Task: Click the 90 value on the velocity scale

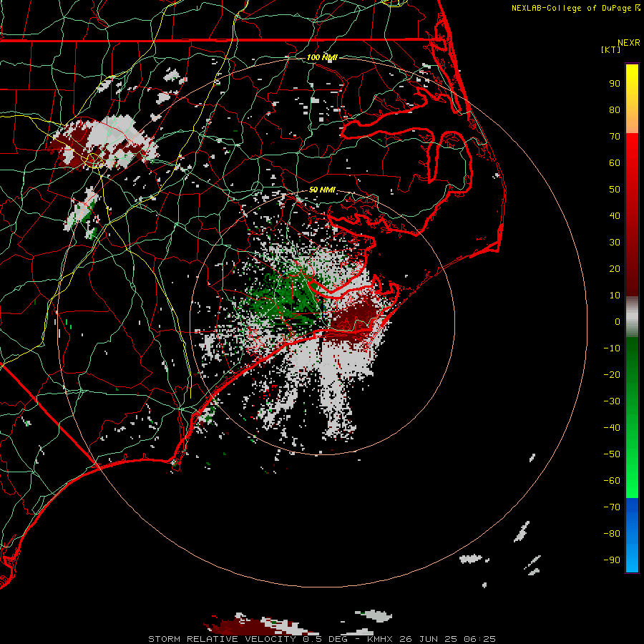Action: point(615,84)
